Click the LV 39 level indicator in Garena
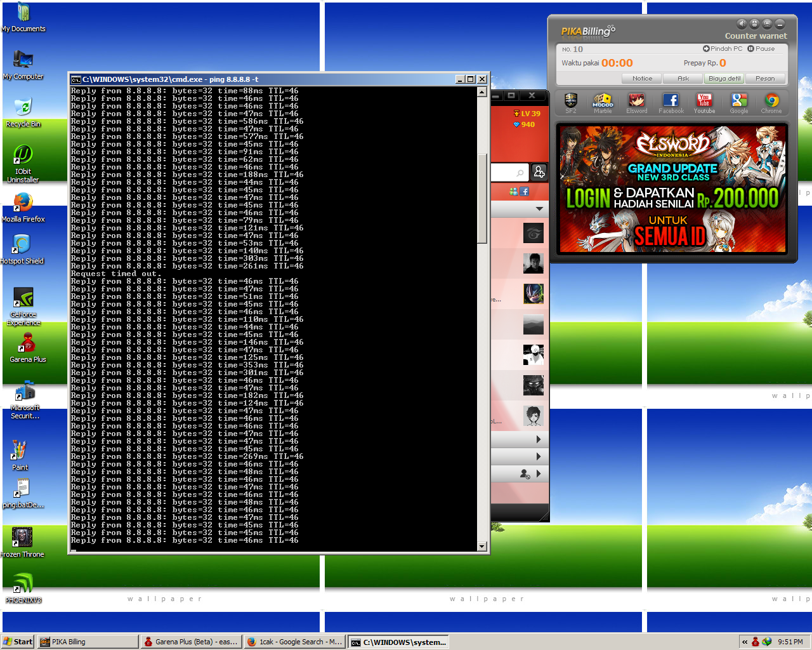This screenshot has height=650, width=812. click(527, 114)
